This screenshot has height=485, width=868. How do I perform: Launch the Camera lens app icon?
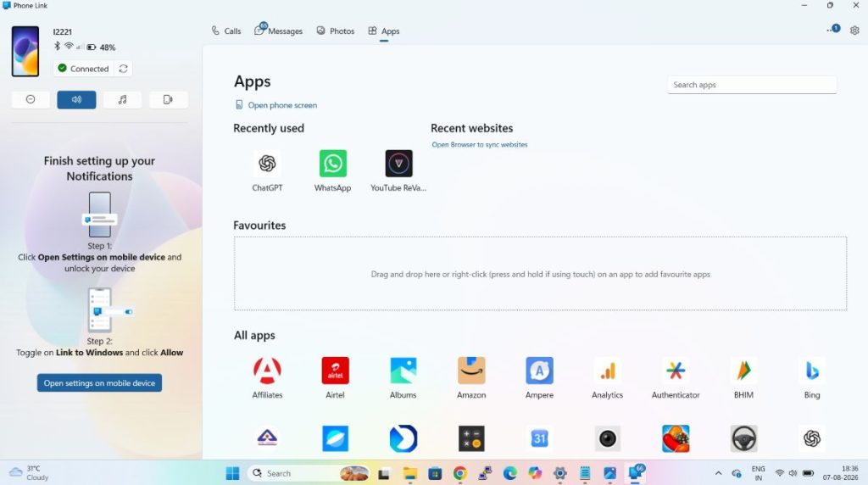(607, 438)
